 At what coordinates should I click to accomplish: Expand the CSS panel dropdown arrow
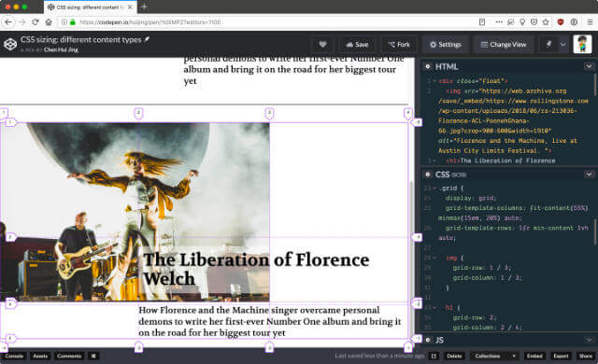(589, 175)
